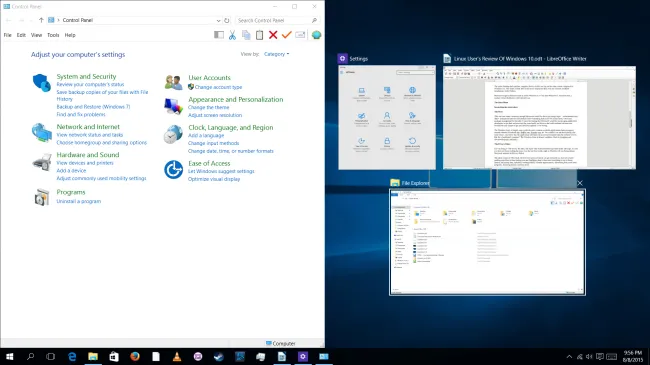Go up one level with the up arrow

coord(41,20)
